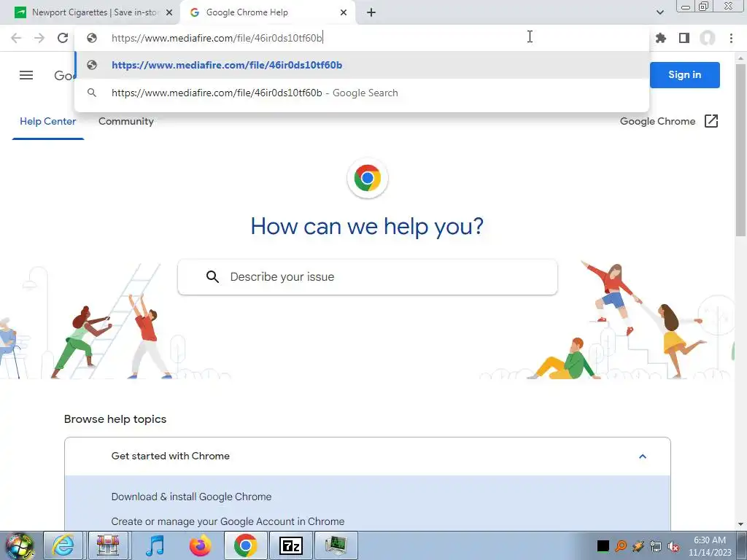Choose the Google Search suggestion for mediafire URL
The image size is (747, 560).
point(362,93)
